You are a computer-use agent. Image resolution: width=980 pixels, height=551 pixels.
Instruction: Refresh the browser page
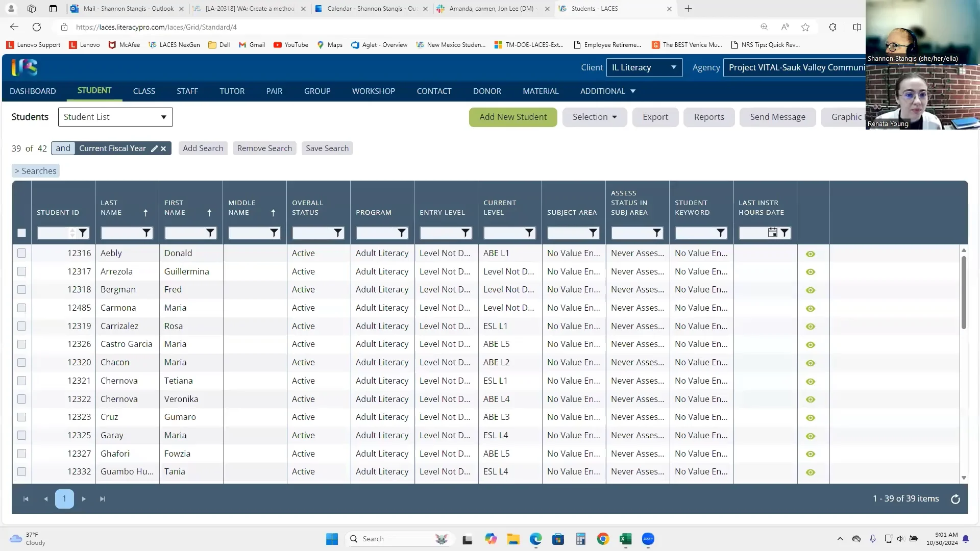click(x=37, y=27)
